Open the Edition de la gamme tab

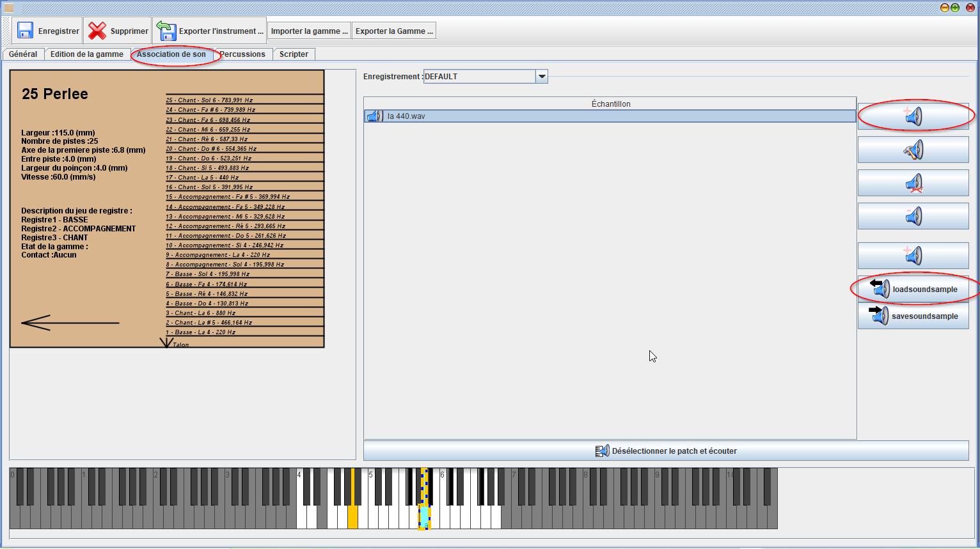(x=87, y=54)
